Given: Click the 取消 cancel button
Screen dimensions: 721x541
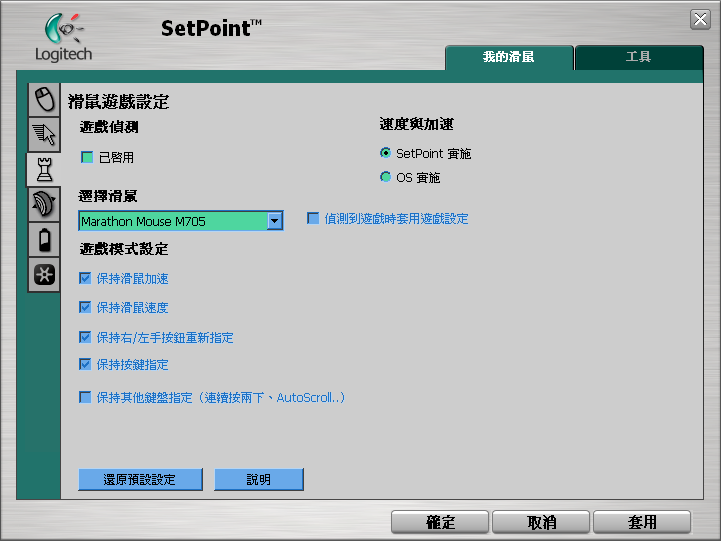Looking at the screenshot, I should point(541,522).
